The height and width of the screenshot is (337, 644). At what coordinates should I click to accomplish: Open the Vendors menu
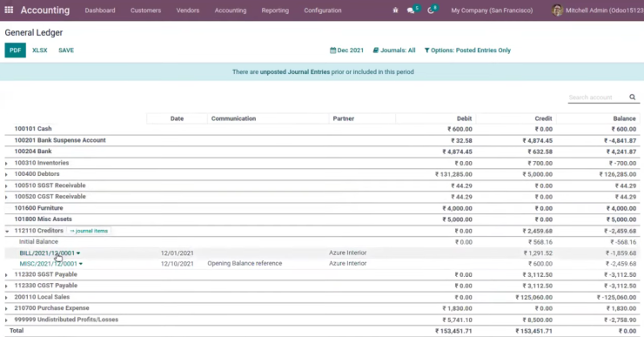point(188,10)
